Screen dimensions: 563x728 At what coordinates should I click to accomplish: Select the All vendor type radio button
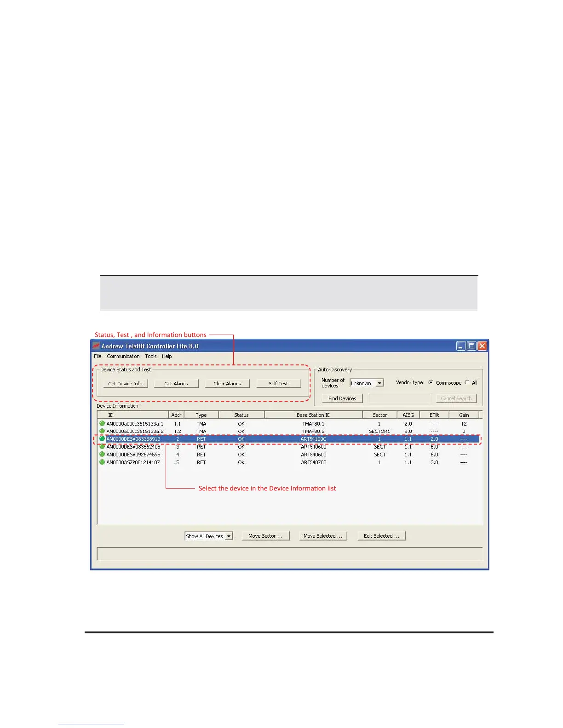(467, 382)
